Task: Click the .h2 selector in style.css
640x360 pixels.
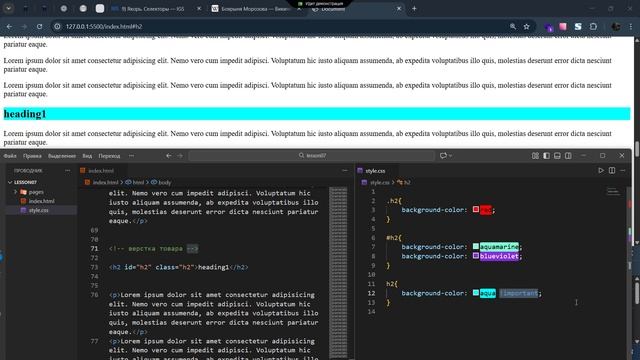Action: [392, 201]
